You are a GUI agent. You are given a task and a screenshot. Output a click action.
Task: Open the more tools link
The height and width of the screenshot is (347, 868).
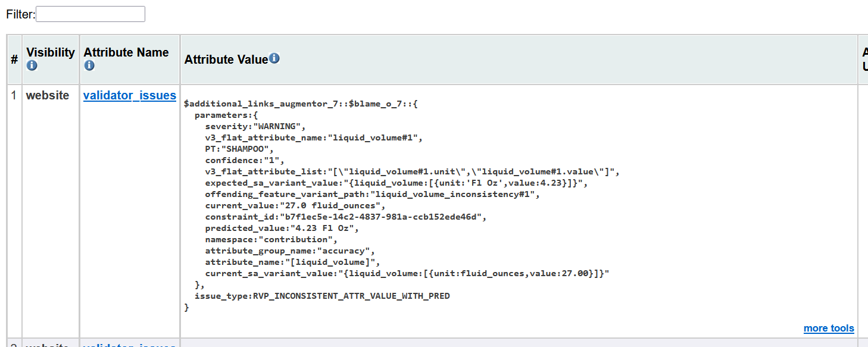coord(829,328)
